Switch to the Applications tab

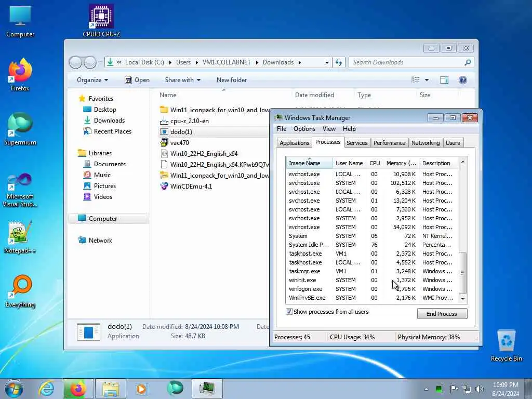tap(294, 143)
